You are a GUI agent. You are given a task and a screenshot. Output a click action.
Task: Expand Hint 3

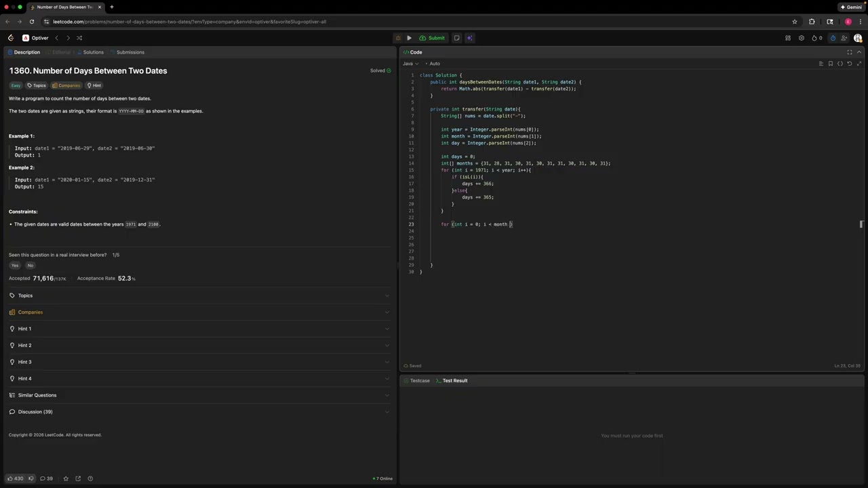[199, 362]
